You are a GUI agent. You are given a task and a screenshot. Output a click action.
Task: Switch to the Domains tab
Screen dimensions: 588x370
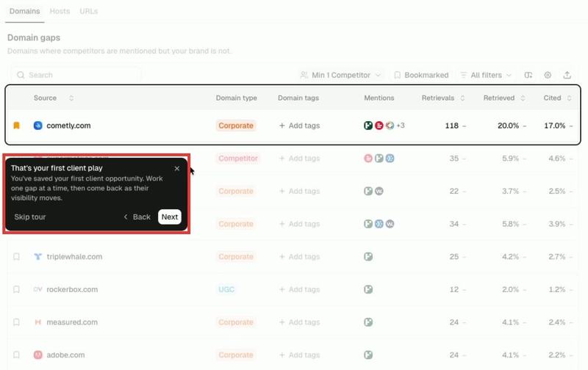24,11
